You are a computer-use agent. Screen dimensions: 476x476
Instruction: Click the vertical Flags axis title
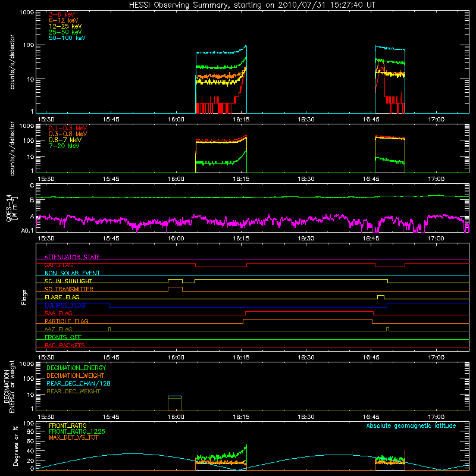pos(24,297)
